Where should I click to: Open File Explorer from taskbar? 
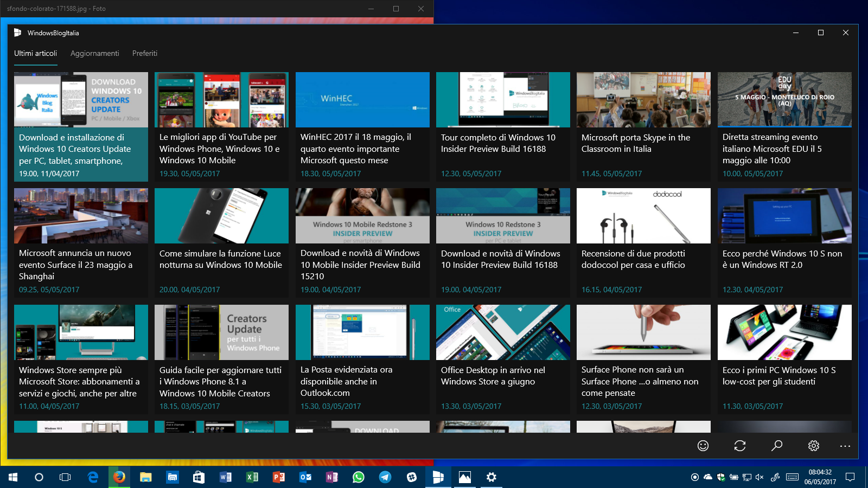[x=146, y=477]
